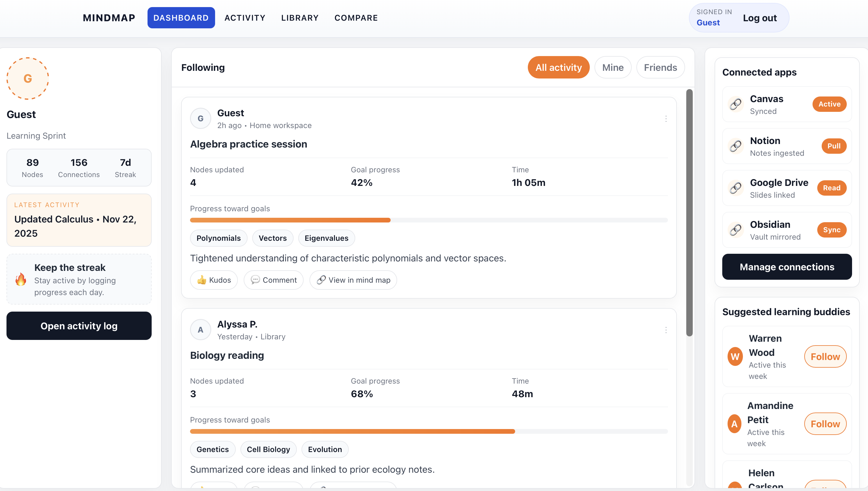Click the Google Drive link icon
The image size is (868, 491).
[736, 188]
